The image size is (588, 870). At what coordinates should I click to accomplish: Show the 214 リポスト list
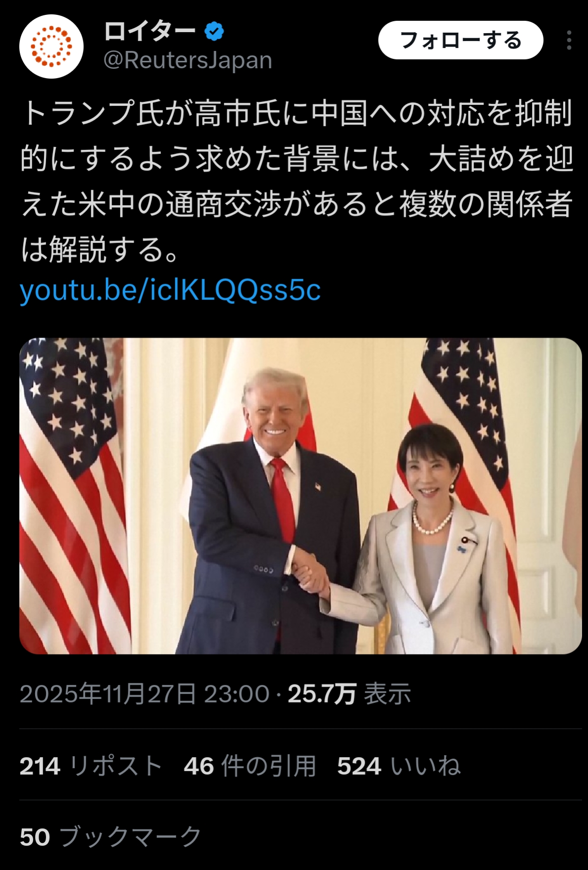(91, 766)
